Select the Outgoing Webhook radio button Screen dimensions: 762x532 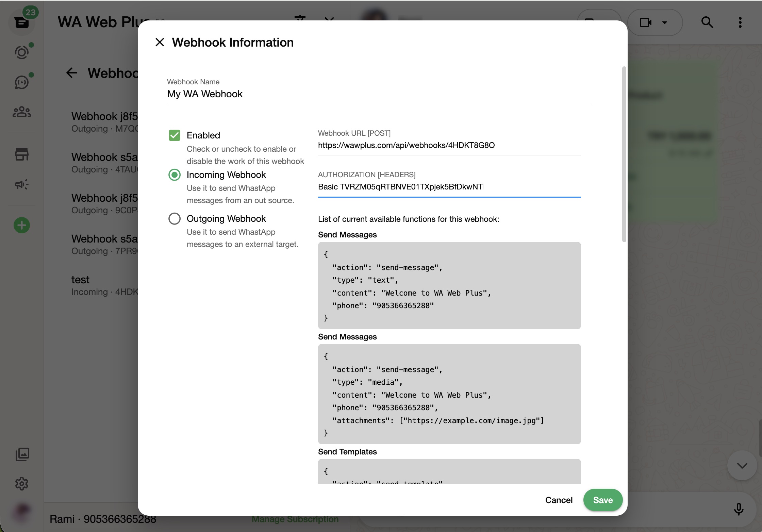(x=175, y=218)
